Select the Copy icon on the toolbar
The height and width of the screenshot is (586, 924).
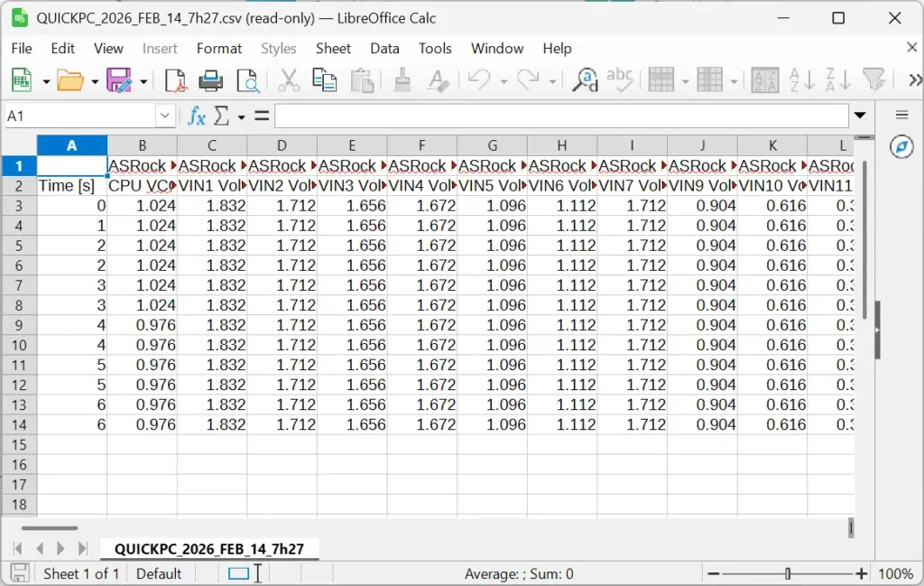pos(325,79)
